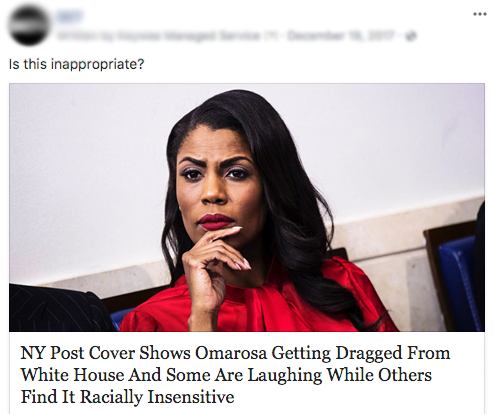The image size is (495, 414).
Task: Click headline line "White House And Some Are Laughing"
Action: (x=171, y=375)
